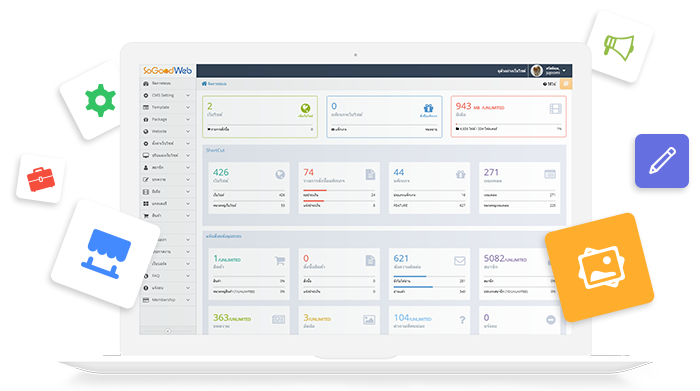Click the number 271
This screenshot has height=391, width=700.
point(491,172)
